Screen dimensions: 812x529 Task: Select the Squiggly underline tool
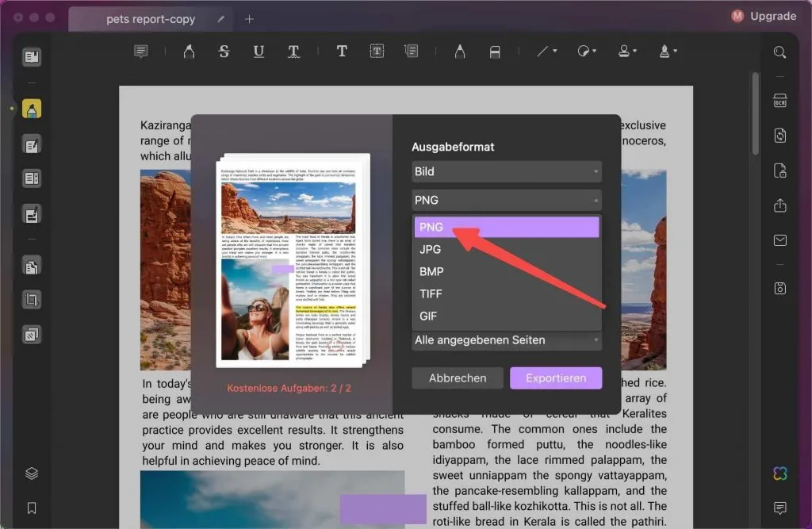pyautogui.click(x=293, y=50)
